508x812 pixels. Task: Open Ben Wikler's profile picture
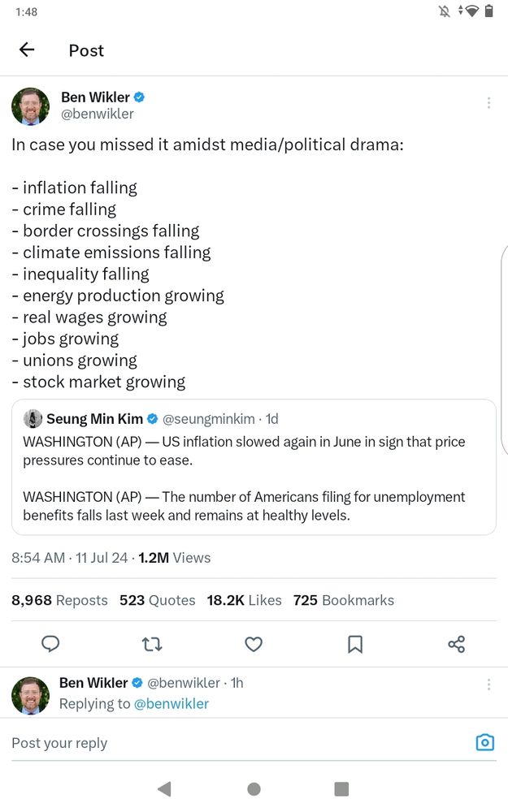(x=30, y=106)
